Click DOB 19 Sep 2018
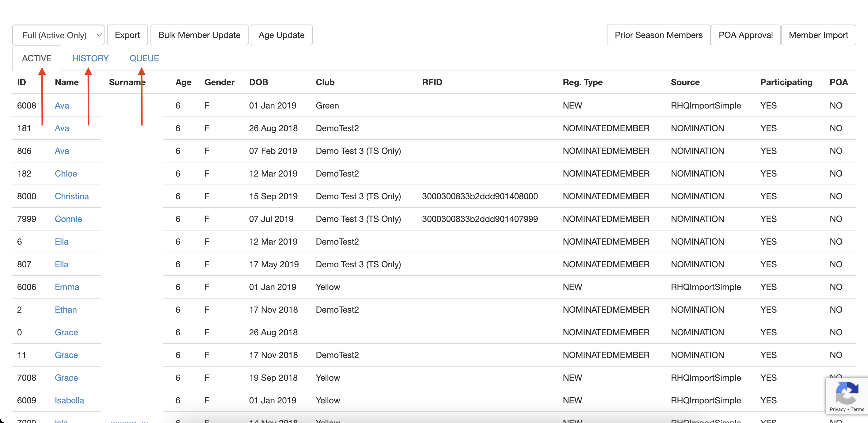The width and height of the screenshot is (868, 423). coord(273,378)
